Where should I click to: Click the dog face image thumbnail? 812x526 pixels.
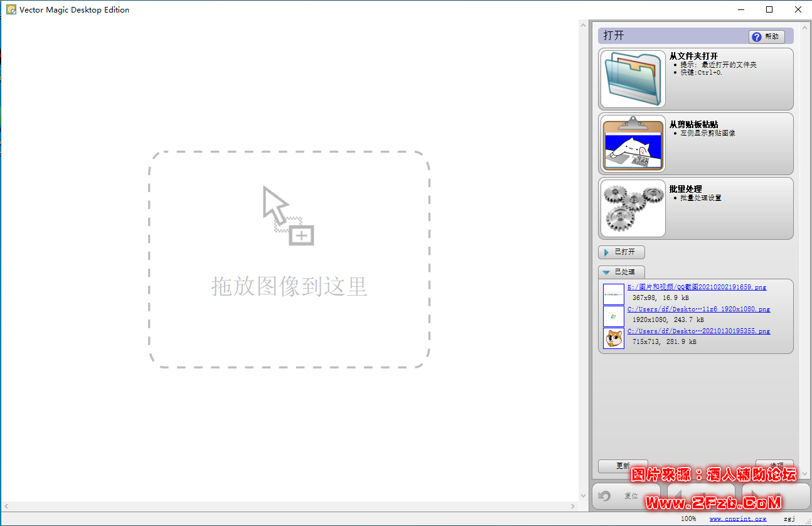[613, 338]
